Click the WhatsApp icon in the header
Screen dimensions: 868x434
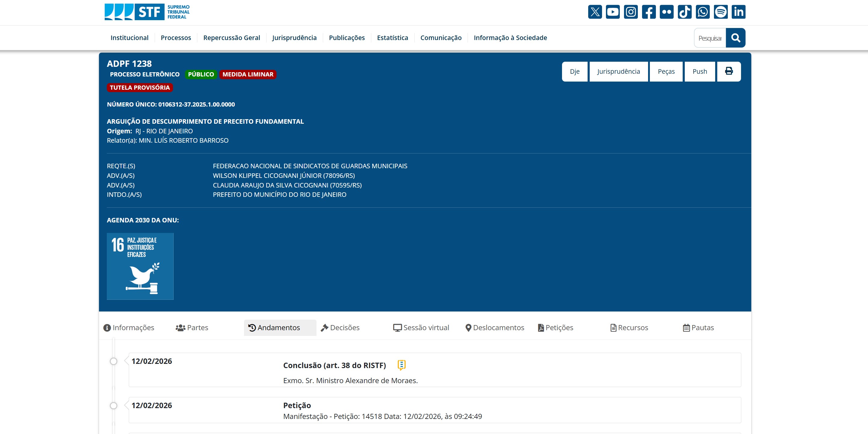703,12
